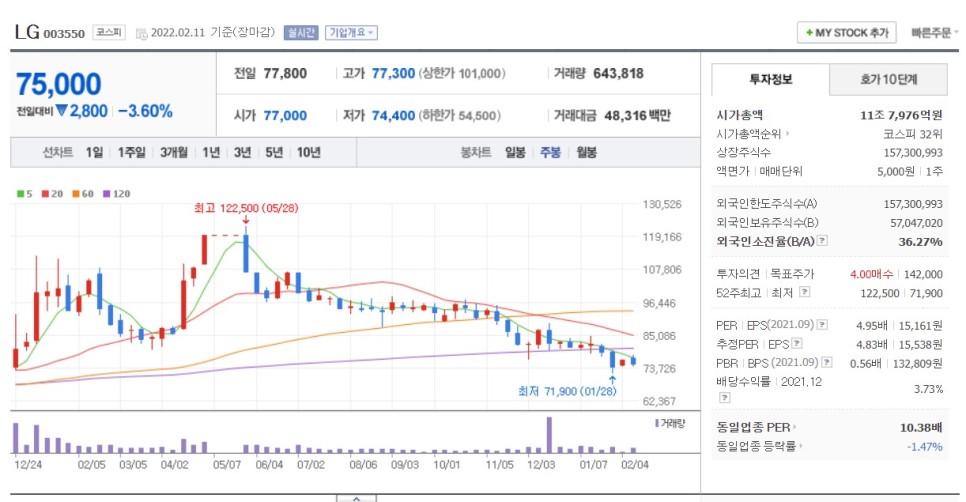The image size is (966, 502).
Task: Click the collapse chevron below the chart
Action: coord(356,498)
